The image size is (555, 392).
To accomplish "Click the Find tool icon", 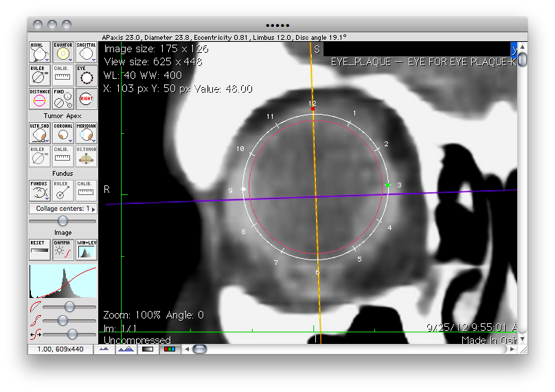I will coord(63,99).
